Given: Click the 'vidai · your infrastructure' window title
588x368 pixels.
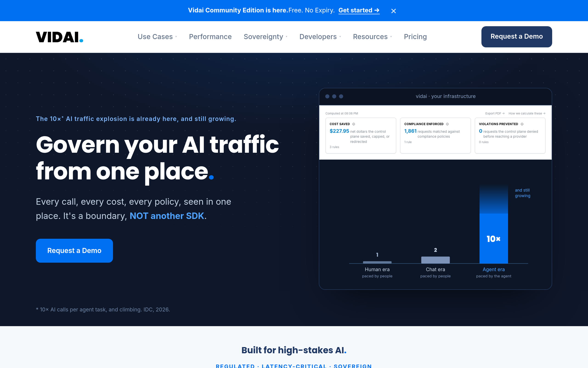Looking at the screenshot, I should pos(445,96).
